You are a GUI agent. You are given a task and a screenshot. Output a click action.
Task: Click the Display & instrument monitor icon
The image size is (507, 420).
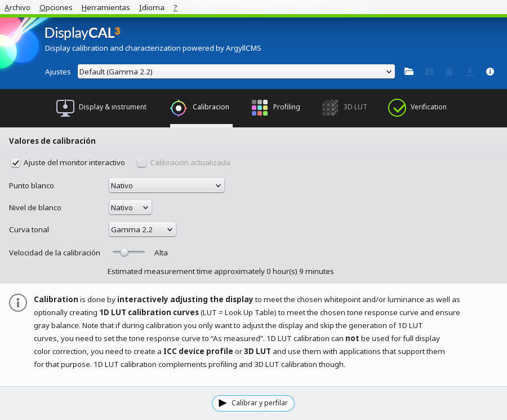[65, 107]
